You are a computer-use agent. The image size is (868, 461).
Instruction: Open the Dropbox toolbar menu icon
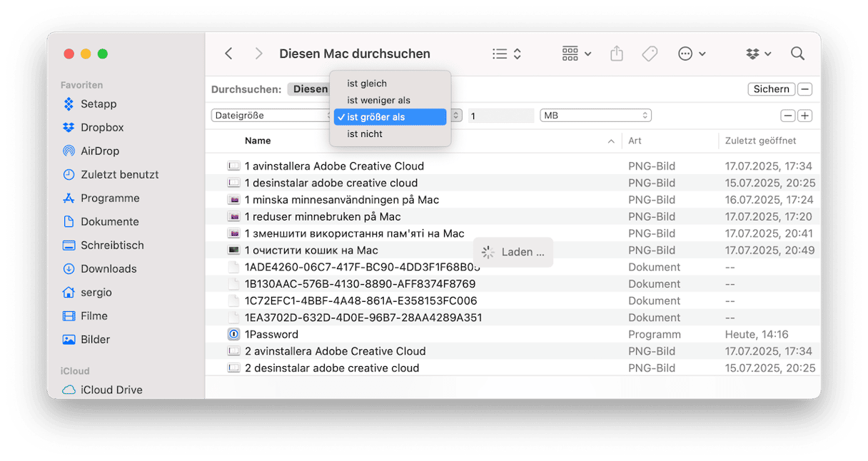point(758,54)
